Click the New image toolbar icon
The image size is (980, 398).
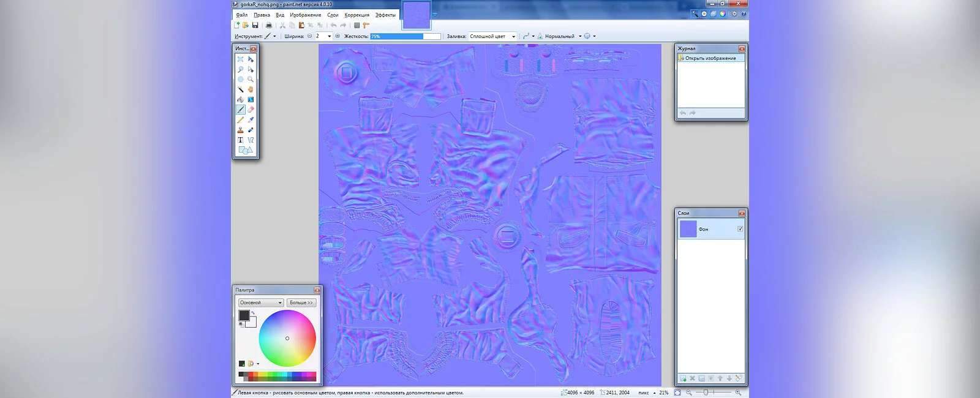pos(237,25)
